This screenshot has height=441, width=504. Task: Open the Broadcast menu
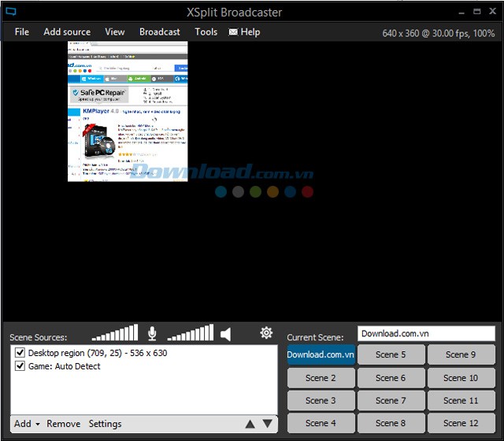tap(159, 32)
